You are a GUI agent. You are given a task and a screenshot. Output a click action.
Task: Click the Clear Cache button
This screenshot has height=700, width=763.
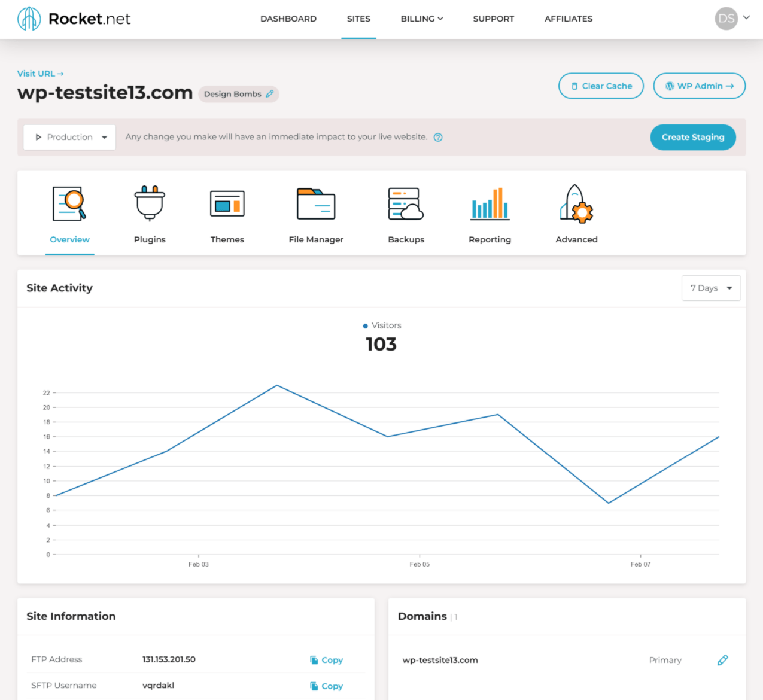[600, 86]
